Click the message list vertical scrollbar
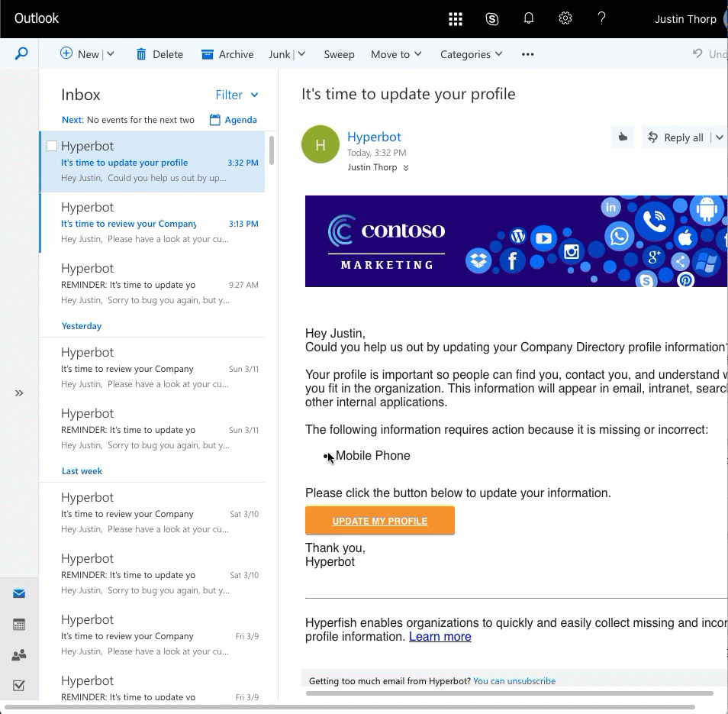Viewport: 728px width, 714px height. pos(272,150)
